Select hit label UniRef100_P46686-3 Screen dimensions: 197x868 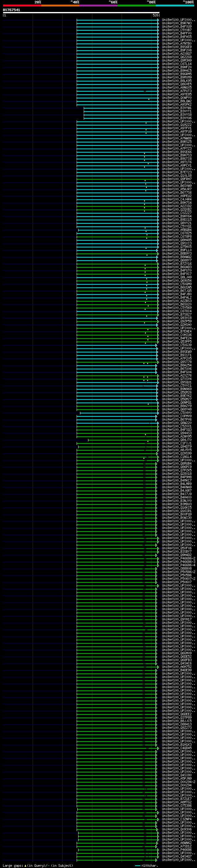pyautogui.click(x=179, y=562)
